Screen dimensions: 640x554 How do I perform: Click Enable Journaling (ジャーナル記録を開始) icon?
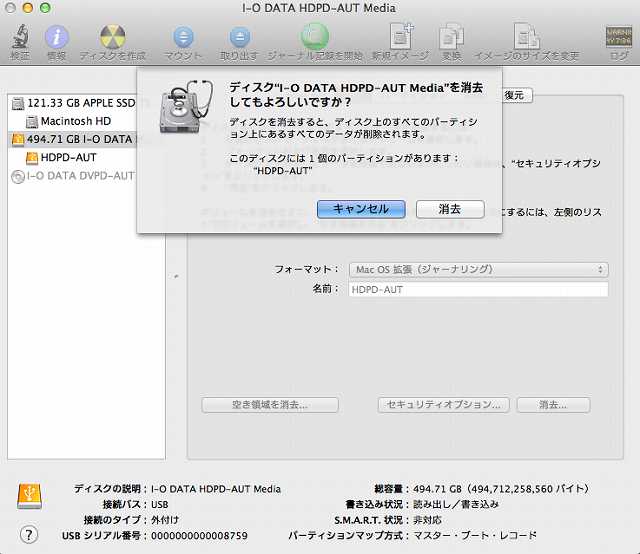315,37
